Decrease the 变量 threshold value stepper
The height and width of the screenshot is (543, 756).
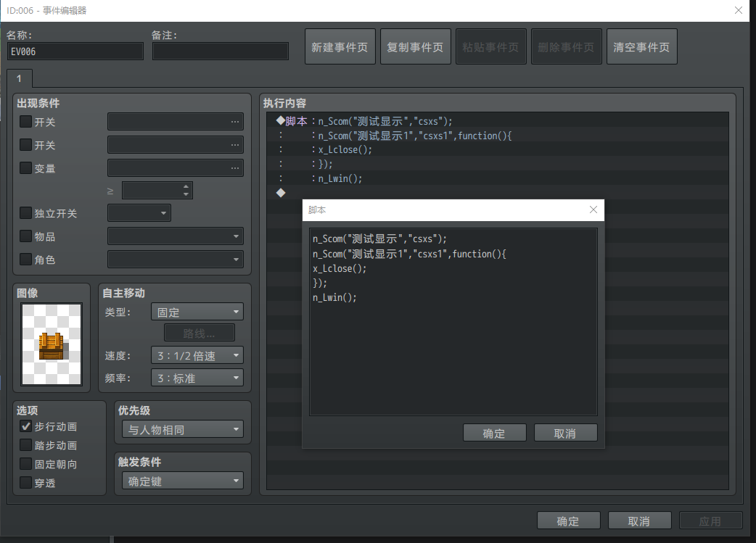click(x=186, y=194)
